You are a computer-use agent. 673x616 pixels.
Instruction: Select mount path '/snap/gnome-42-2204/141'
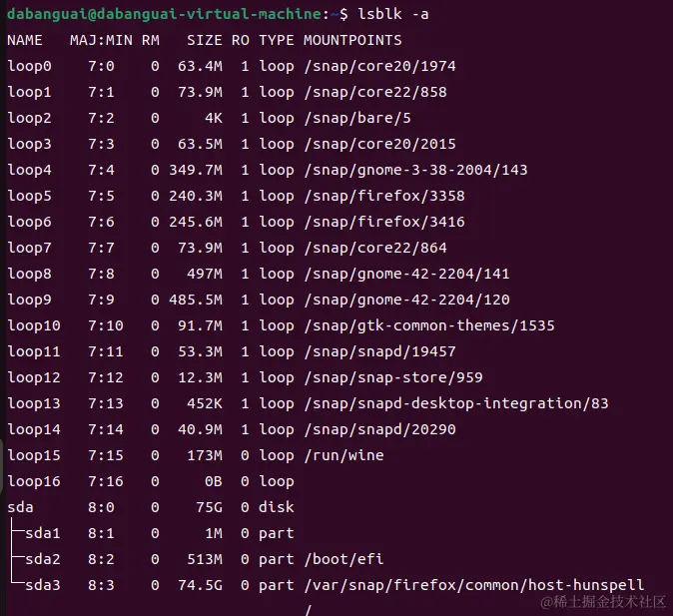[x=406, y=274]
